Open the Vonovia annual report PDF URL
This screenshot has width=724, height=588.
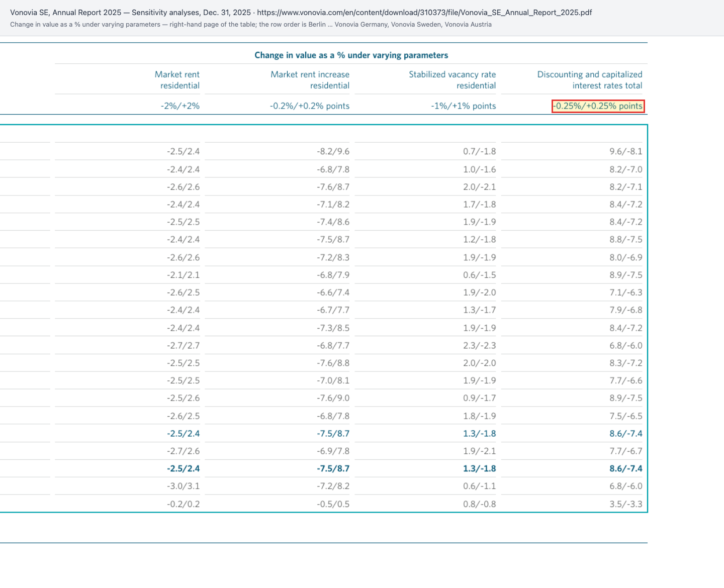click(424, 13)
